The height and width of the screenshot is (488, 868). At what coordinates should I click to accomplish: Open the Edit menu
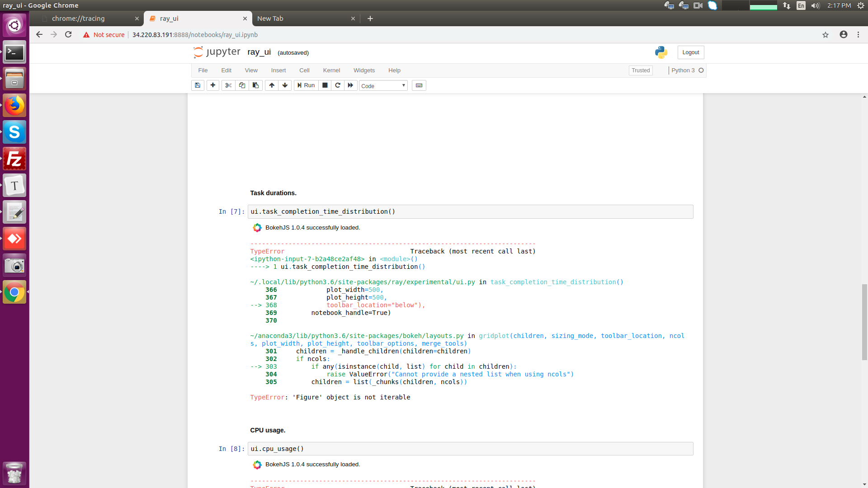click(x=226, y=70)
